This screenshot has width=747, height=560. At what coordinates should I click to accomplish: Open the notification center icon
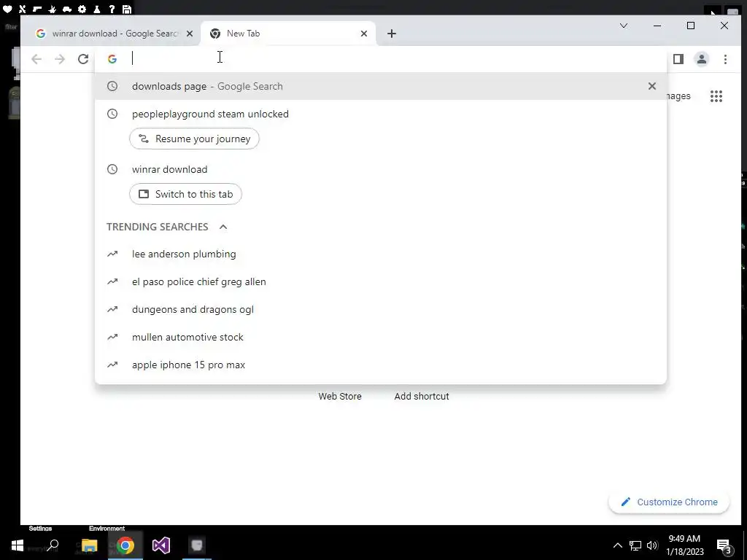[724, 547]
